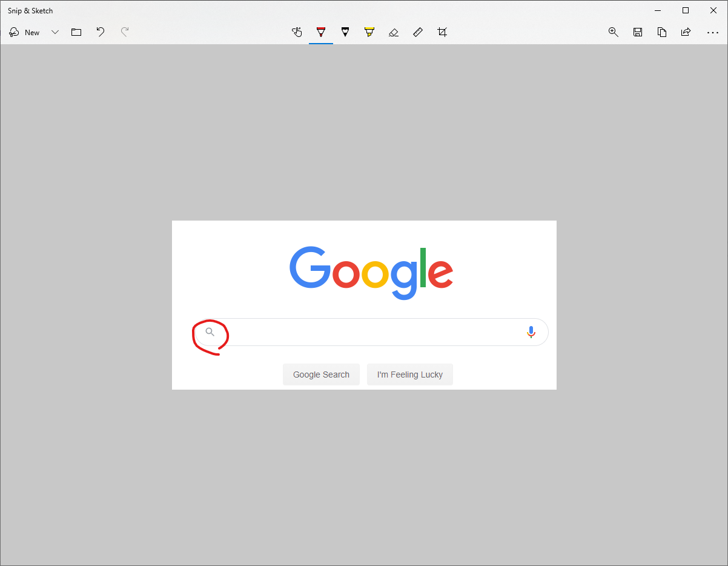The height and width of the screenshot is (566, 728).
Task: Share the snip using the share icon
Action: click(686, 32)
